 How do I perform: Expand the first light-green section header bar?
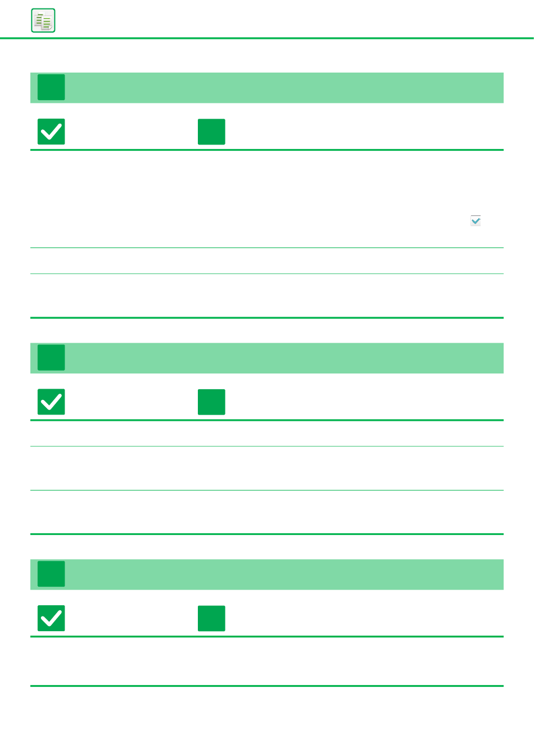pos(267,88)
